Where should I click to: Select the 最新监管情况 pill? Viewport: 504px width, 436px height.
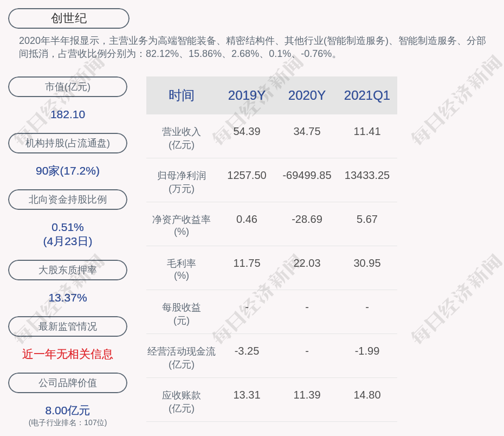68,326
